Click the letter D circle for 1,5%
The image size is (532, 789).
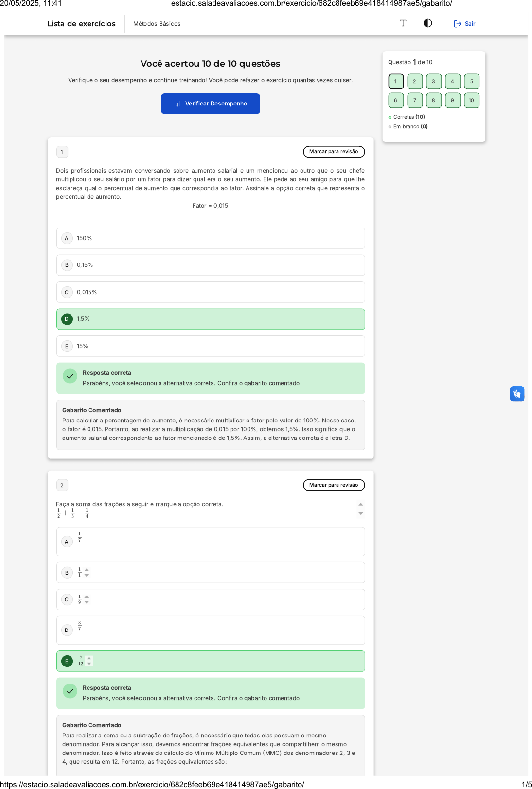(x=67, y=319)
